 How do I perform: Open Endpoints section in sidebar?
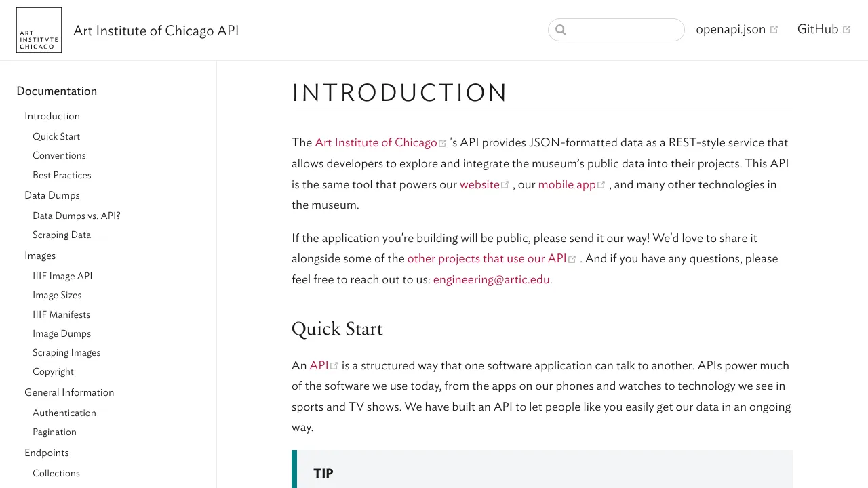point(47,453)
